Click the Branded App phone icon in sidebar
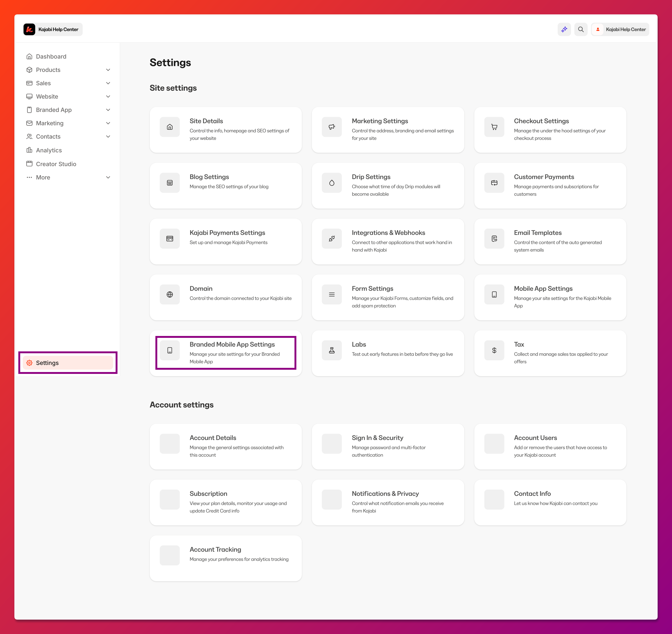The height and width of the screenshot is (634, 672). click(29, 110)
